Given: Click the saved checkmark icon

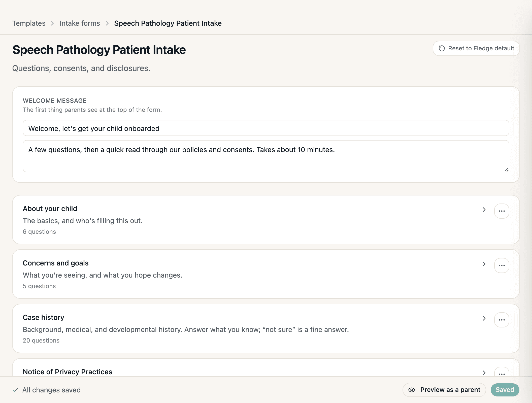Looking at the screenshot, I should click(16, 390).
